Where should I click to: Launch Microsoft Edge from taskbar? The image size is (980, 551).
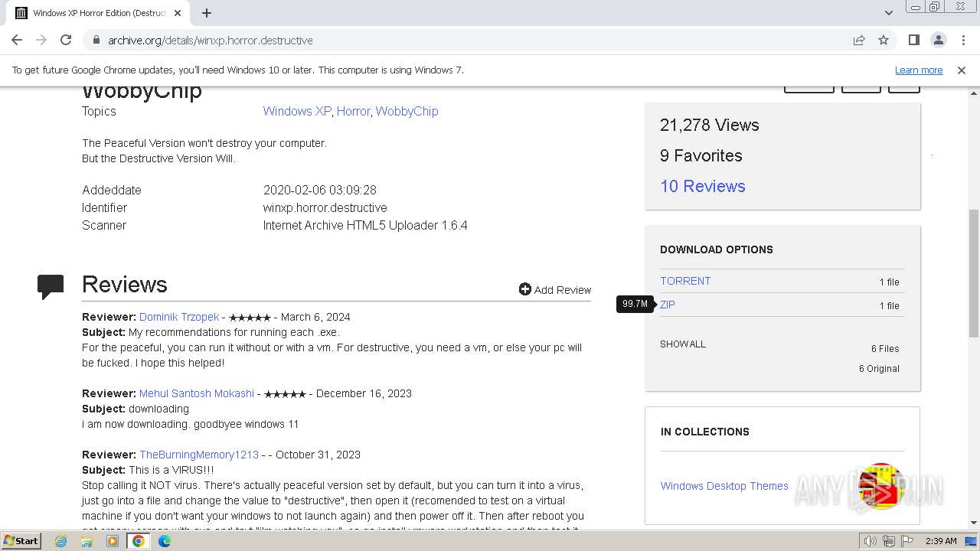pyautogui.click(x=165, y=541)
